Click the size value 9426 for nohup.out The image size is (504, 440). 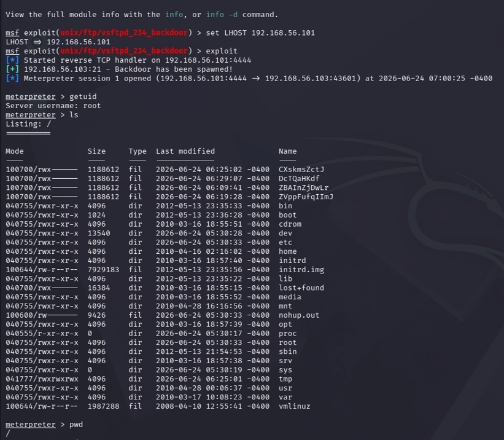(x=96, y=315)
